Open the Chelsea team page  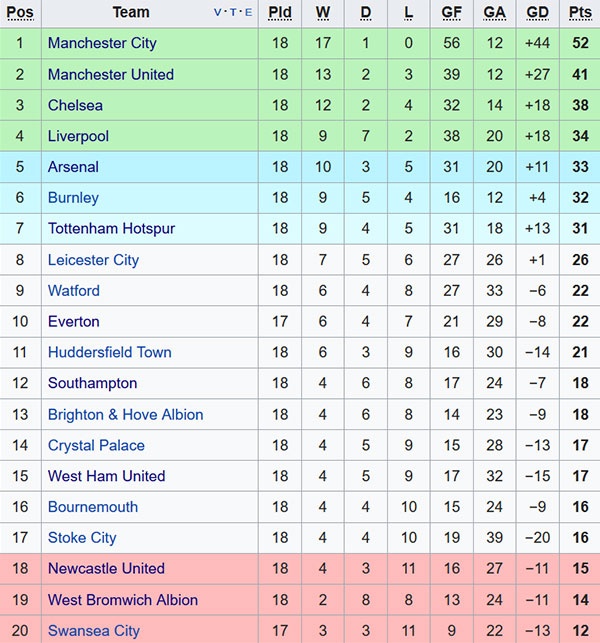[x=75, y=105]
